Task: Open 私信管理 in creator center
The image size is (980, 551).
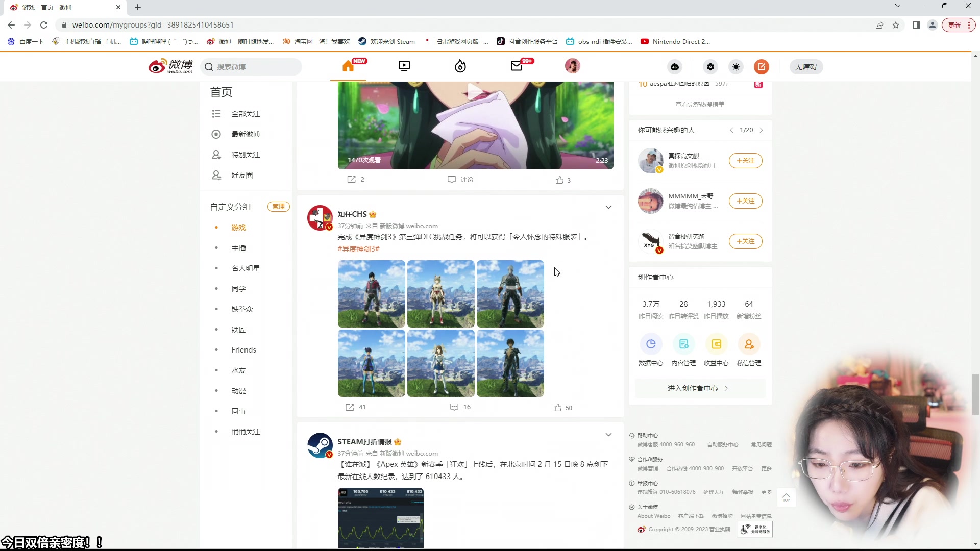Action: (x=749, y=350)
